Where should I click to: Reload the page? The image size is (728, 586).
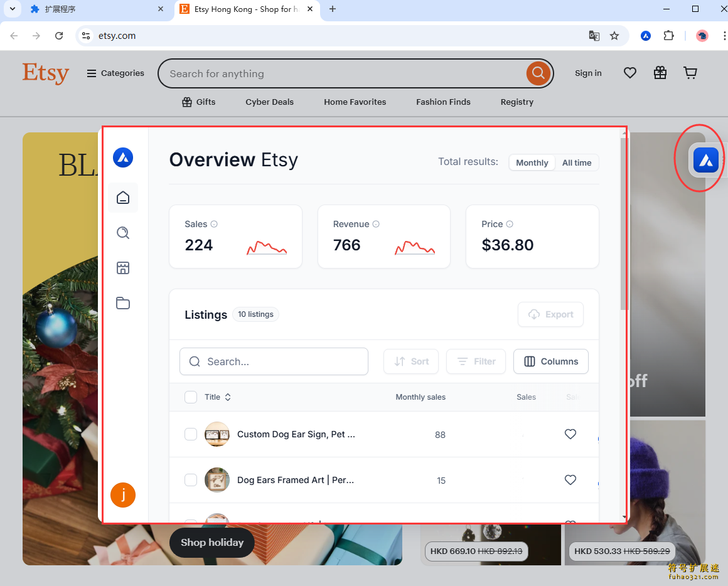tap(59, 36)
